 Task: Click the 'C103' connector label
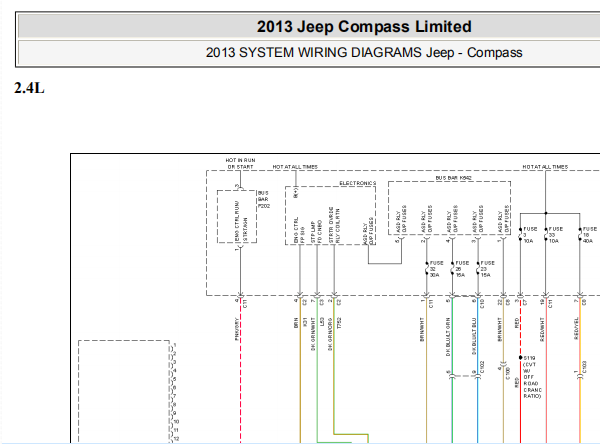pos(584,367)
